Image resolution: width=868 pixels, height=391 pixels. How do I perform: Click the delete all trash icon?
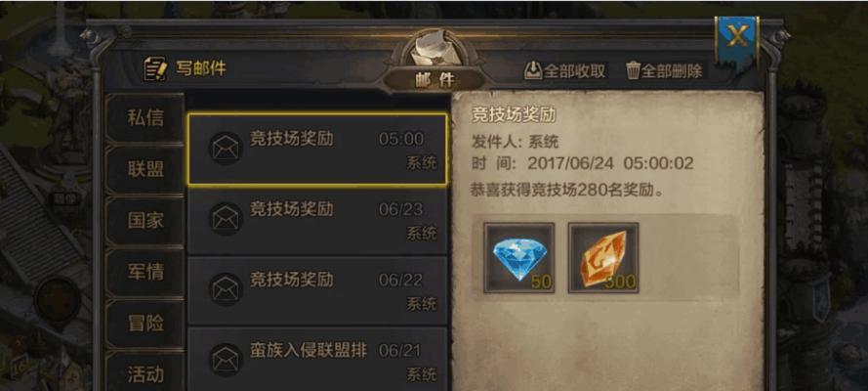coord(633,70)
